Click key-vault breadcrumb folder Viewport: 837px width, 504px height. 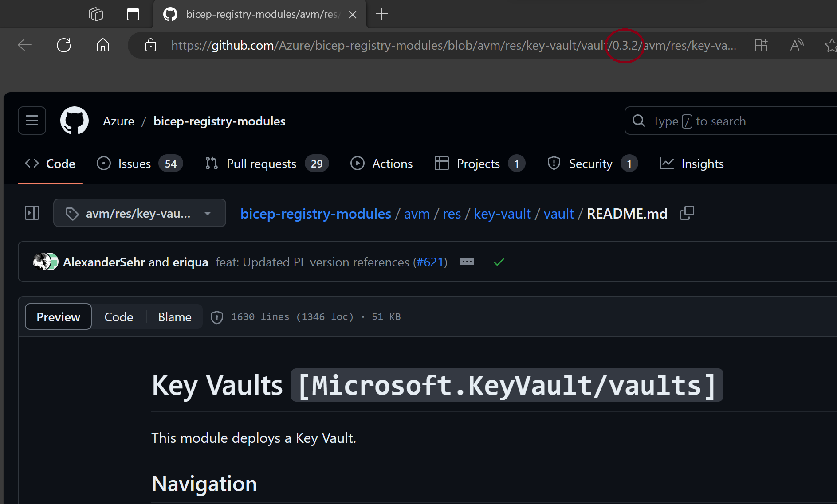[x=502, y=214]
